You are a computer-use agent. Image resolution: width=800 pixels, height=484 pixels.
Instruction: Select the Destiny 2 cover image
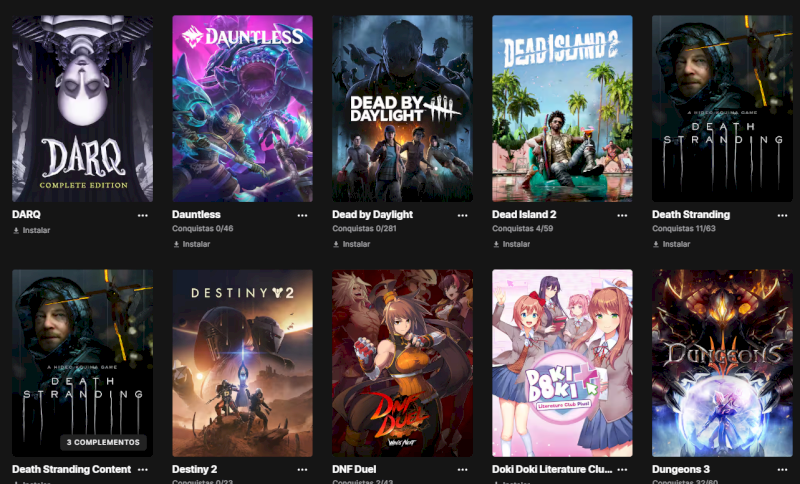(242, 363)
